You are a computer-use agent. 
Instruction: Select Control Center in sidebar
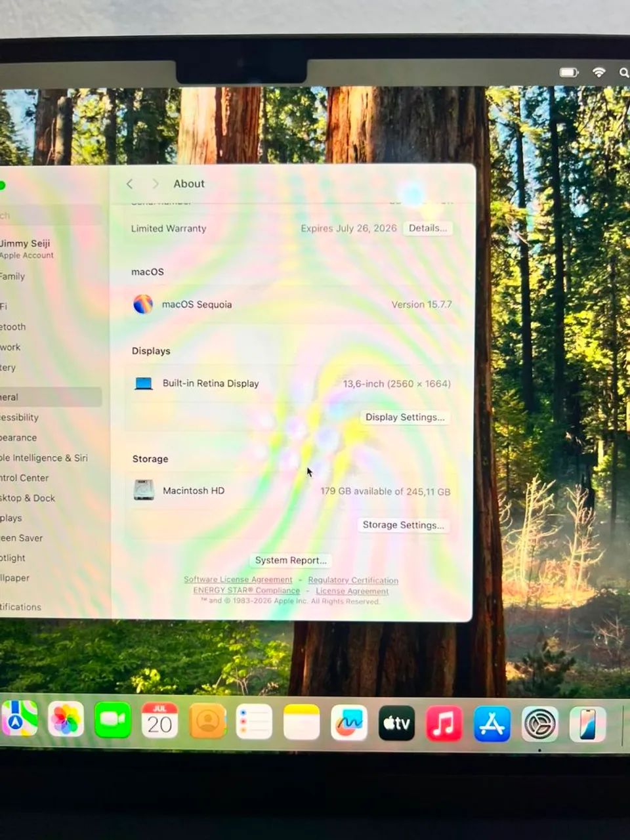coord(25,478)
